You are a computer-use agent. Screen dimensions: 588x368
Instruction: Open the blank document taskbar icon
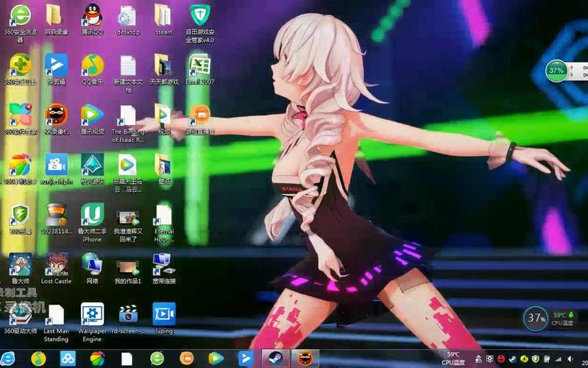(127, 358)
